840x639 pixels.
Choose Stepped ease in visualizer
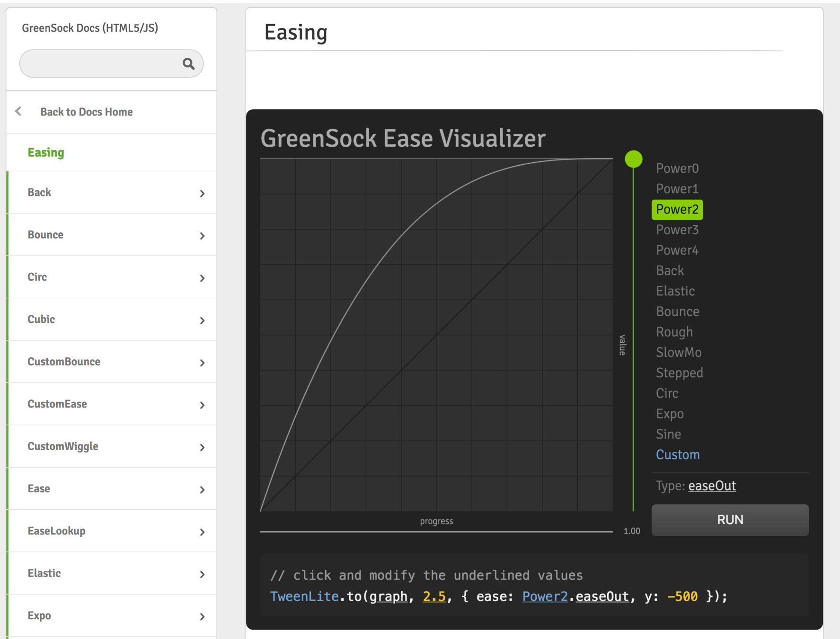(x=680, y=373)
